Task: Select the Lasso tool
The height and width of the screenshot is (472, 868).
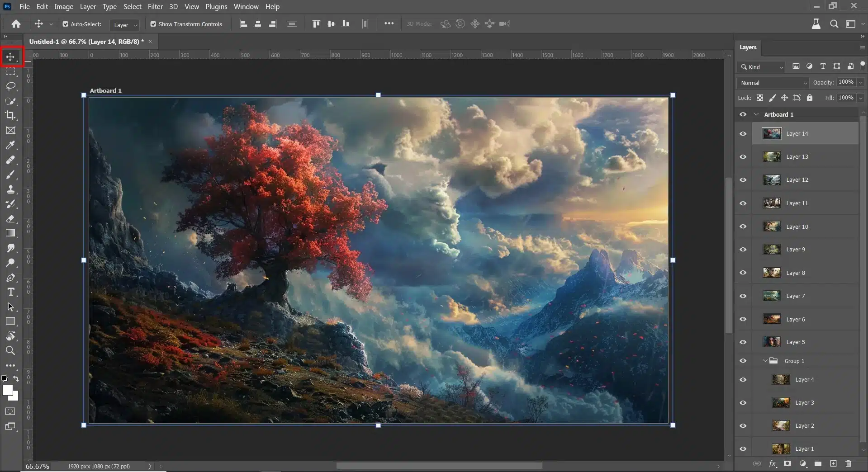Action: point(10,86)
